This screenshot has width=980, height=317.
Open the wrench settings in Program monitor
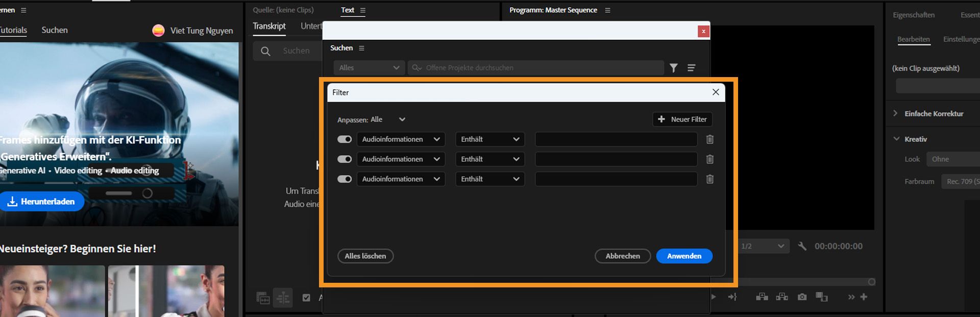point(802,246)
